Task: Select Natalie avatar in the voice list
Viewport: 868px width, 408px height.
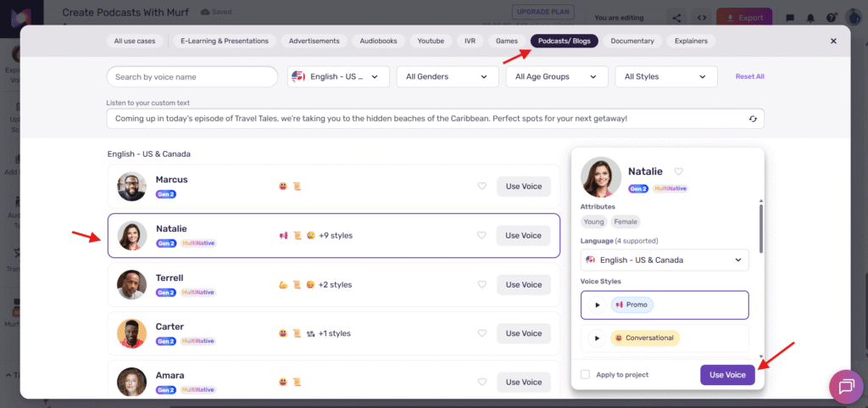Action: click(x=132, y=236)
